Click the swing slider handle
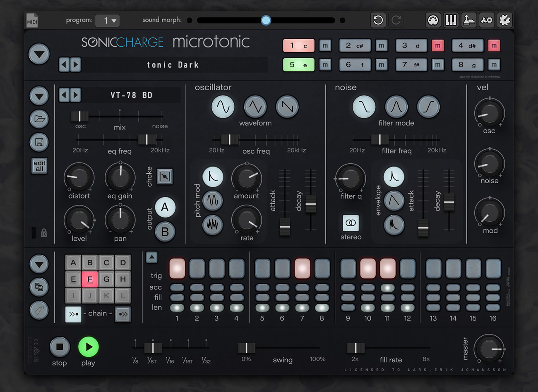This screenshot has height=392, width=538. [247, 348]
